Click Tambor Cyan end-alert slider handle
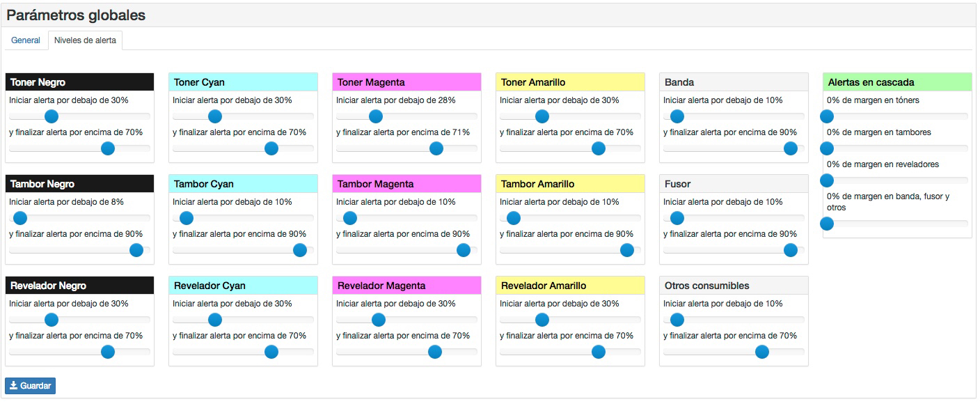Screen dimensions: 980x404 (300, 250)
